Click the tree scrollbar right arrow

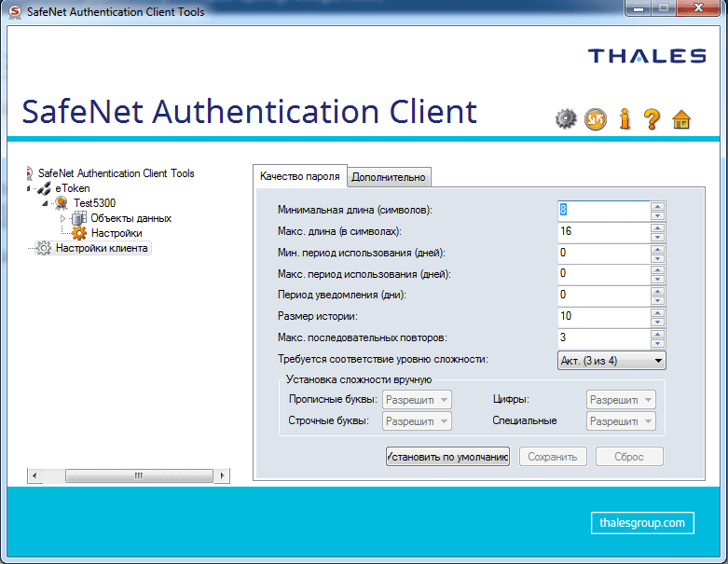click(222, 475)
